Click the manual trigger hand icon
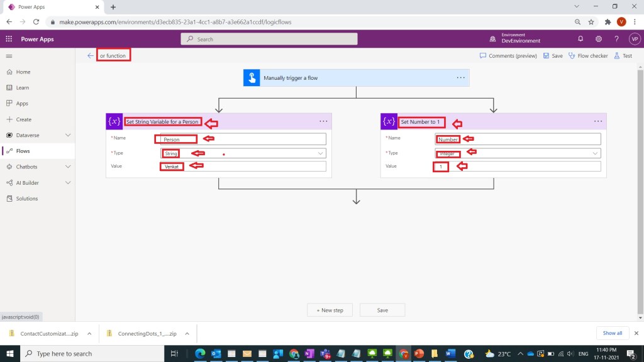 252,78
